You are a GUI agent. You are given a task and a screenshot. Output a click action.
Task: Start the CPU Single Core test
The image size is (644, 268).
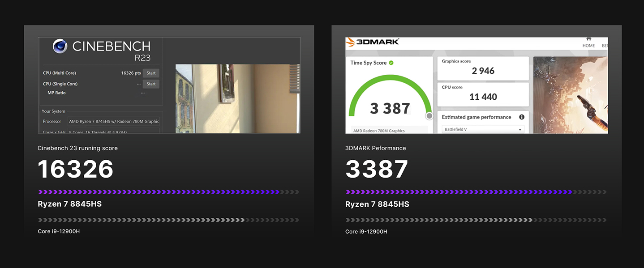tap(151, 84)
